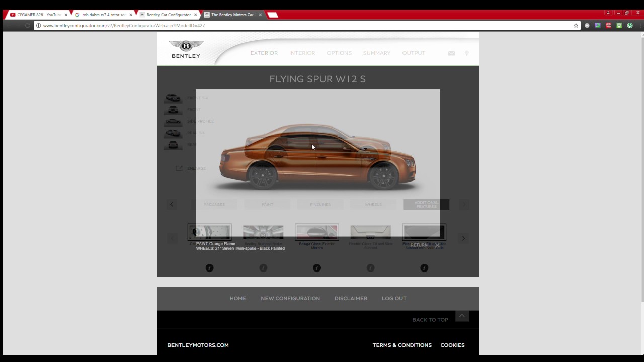
Task: View site information icon in address bar
Action: click(x=38, y=26)
